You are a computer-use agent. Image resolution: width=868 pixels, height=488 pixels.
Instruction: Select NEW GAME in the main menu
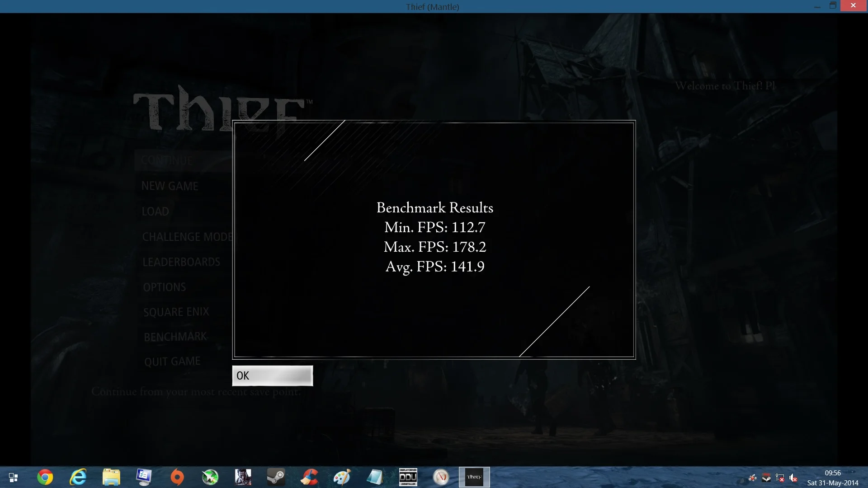(170, 186)
